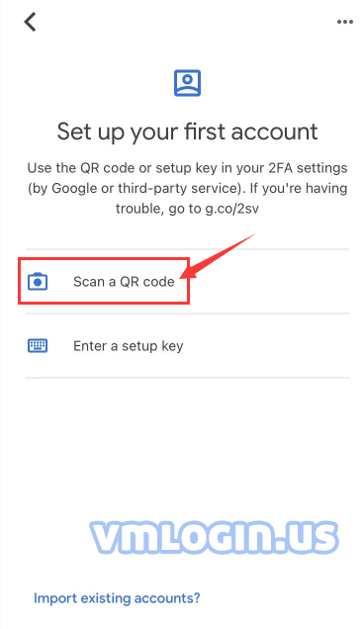Click the blue account portrait icon
The height and width of the screenshot is (629, 364).
point(187,83)
